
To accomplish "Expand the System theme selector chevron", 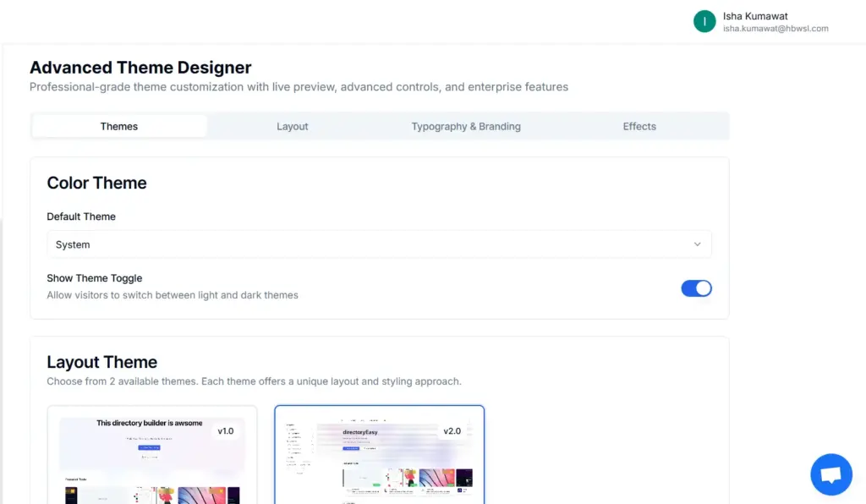I will click(x=699, y=244).
